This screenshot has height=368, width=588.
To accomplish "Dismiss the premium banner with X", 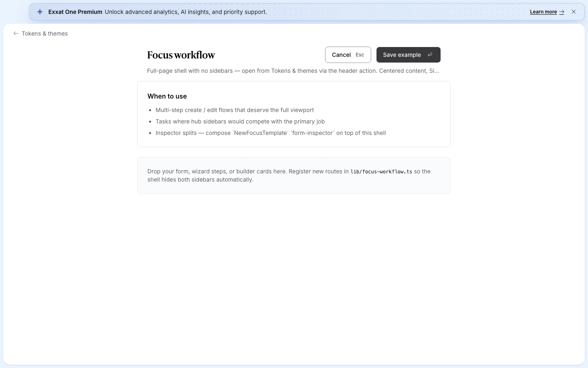I will pyautogui.click(x=574, y=12).
